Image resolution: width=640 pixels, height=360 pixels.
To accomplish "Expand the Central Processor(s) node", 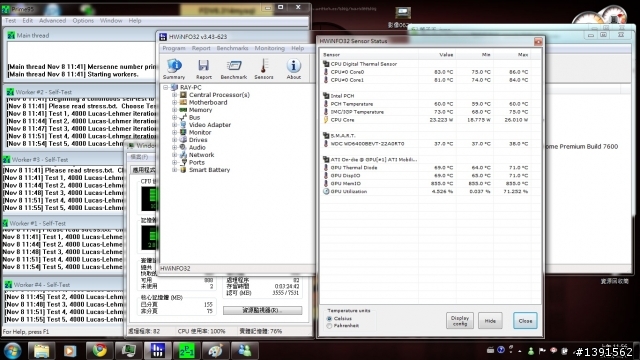I will tap(174, 95).
